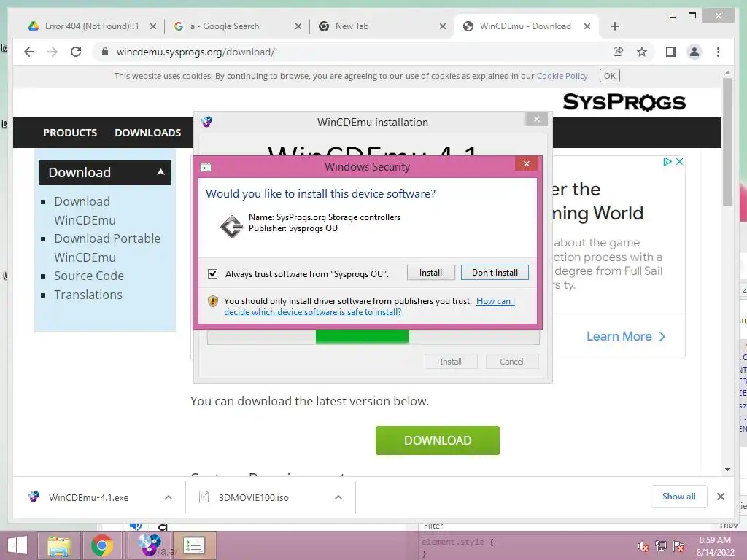This screenshot has width=747, height=560.
Task: Open the Download WinCDEmu sidebar link
Action: coord(85,211)
